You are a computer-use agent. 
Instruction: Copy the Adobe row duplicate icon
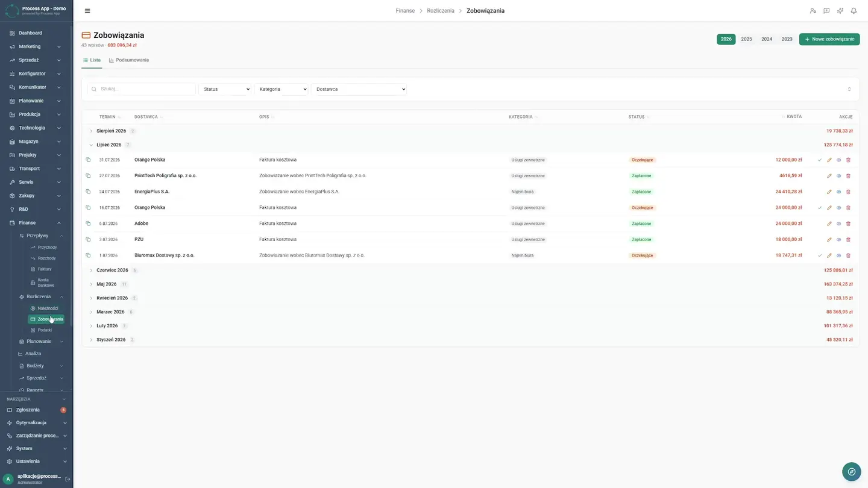pyautogui.click(x=88, y=224)
